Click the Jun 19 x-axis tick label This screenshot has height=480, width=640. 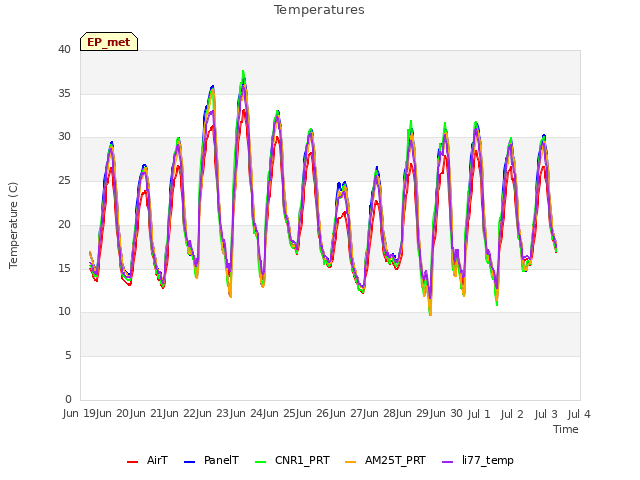[x=80, y=414]
